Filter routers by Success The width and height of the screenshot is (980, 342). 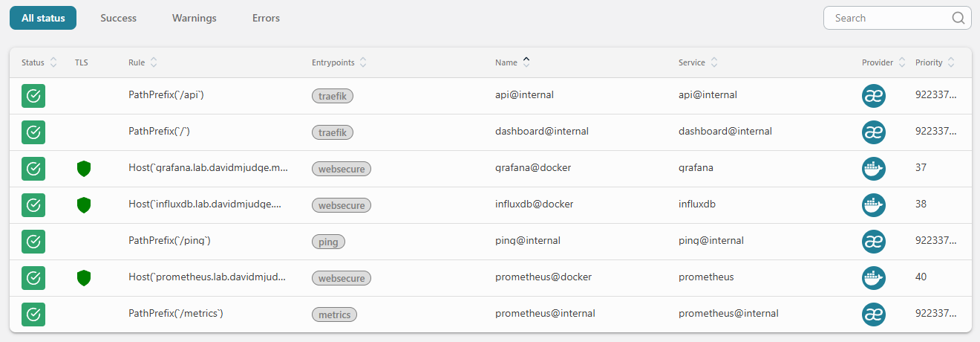(x=119, y=18)
